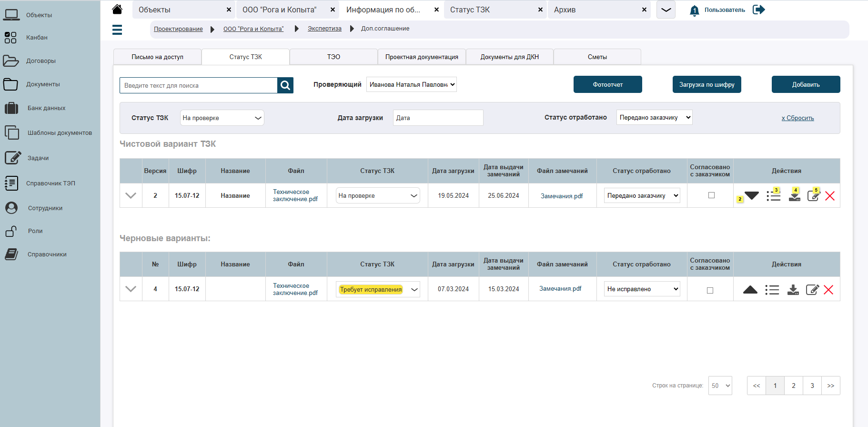Move draft №4 up with arrow icon

pos(750,289)
